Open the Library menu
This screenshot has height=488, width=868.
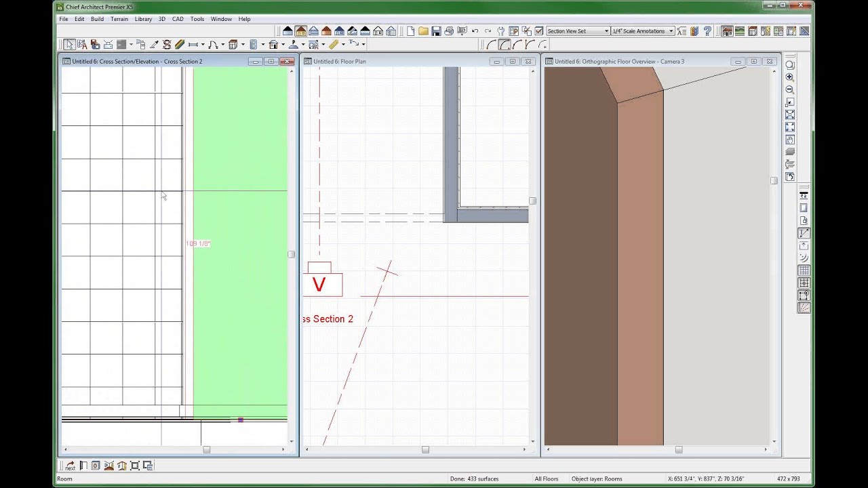coord(143,19)
